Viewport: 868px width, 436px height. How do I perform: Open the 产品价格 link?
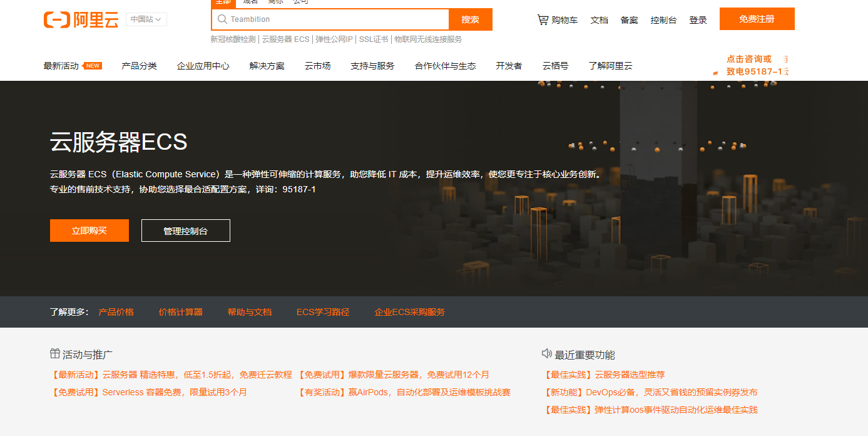click(116, 312)
